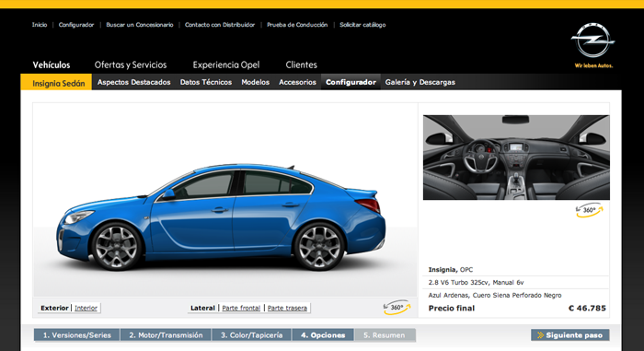Screen dimensions: 644x351
Task: Open the Datos Técnicos tab
Action: pyautogui.click(x=206, y=82)
